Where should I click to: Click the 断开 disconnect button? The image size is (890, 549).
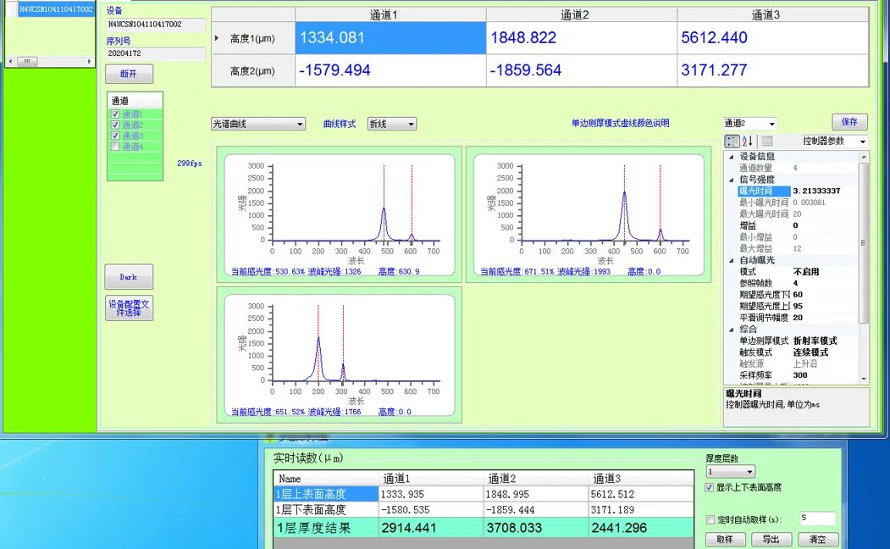tap(129, 74)
